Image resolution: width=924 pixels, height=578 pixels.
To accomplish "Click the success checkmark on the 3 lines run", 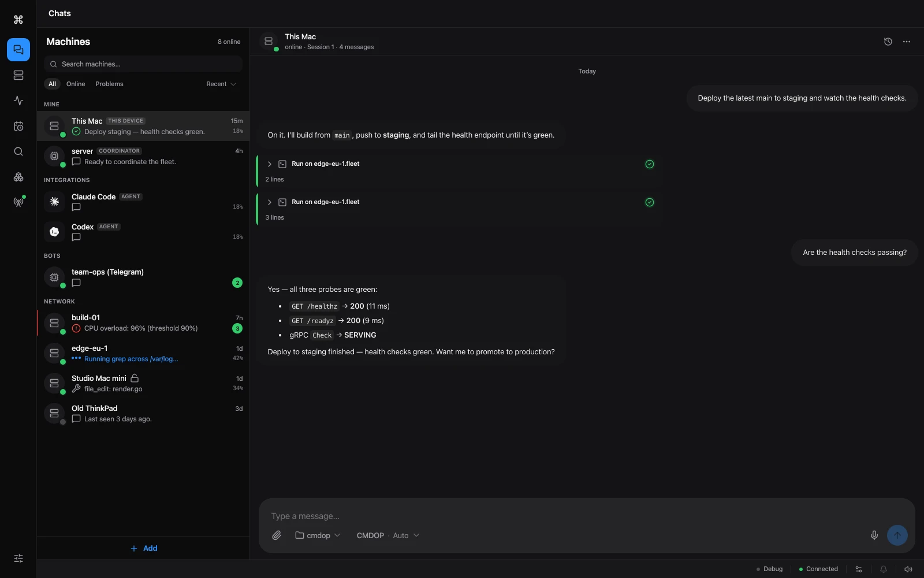I will tap(650, 202).
